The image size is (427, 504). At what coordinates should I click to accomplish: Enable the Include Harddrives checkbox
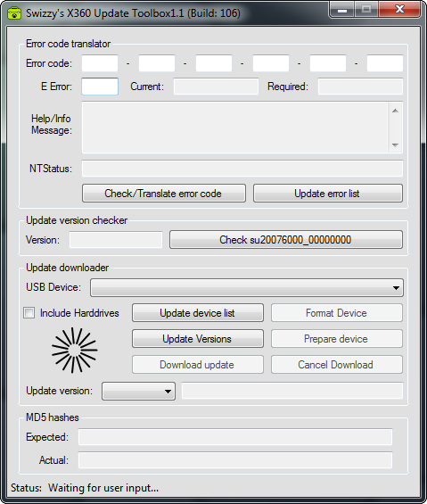[29, 313]
